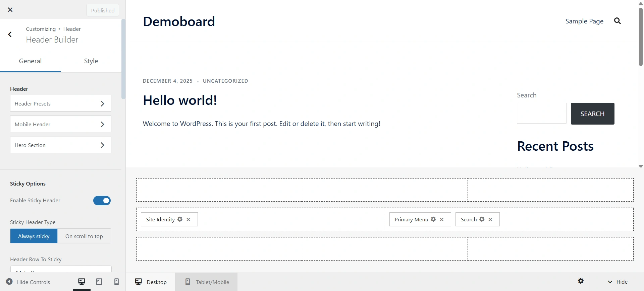Click Hide Controls collapse icon
The height and width of the screenshot is (291, 644).
tap(9, 282)
